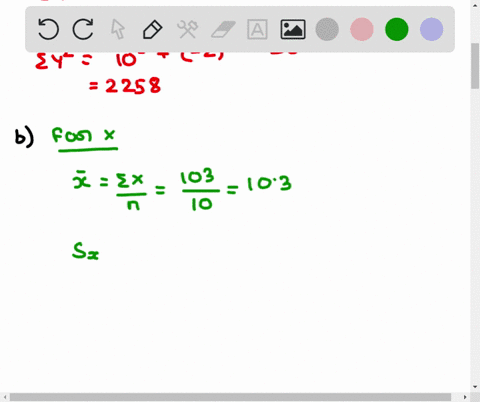Image resolution: width=480 pixels, height=402 pixels.
Task: Click the red 2258 result on canvas
Action: tap(125, 86)
